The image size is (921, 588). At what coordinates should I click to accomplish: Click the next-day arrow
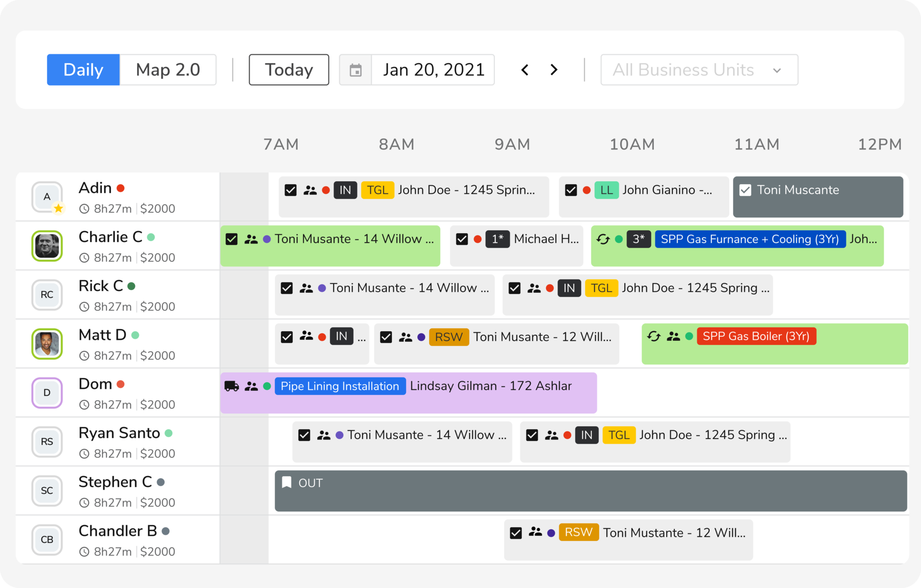(x=554, y=70)
